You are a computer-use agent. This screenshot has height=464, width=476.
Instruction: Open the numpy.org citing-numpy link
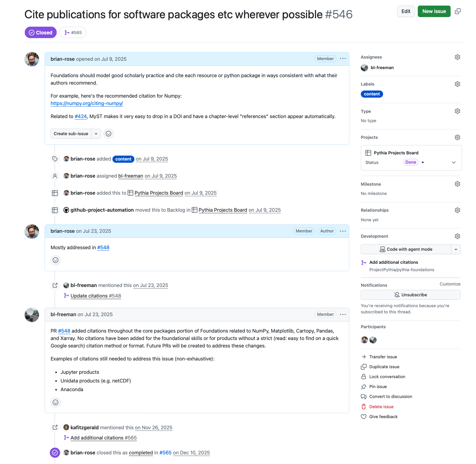87,104
